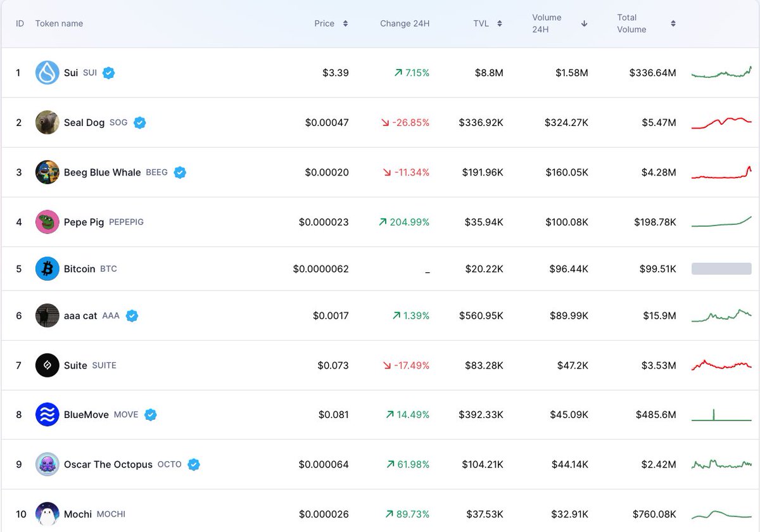Open the Oscar The Octopus name link
The height and width of the screenshot is (532, 760).
coord(108,464)
